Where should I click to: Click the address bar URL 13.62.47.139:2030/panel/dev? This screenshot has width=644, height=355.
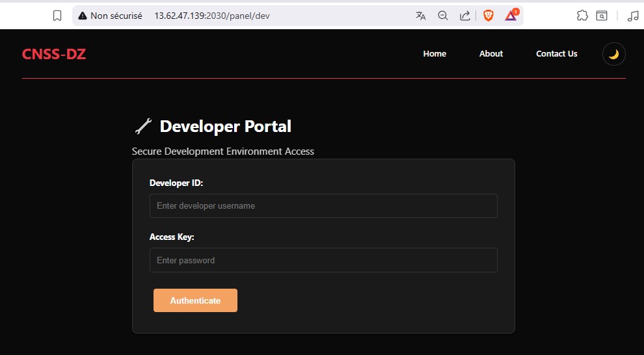(x=212, y=16)
